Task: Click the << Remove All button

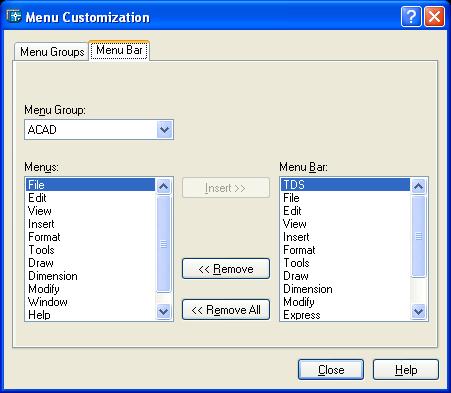Action: (x=226, y=310)
